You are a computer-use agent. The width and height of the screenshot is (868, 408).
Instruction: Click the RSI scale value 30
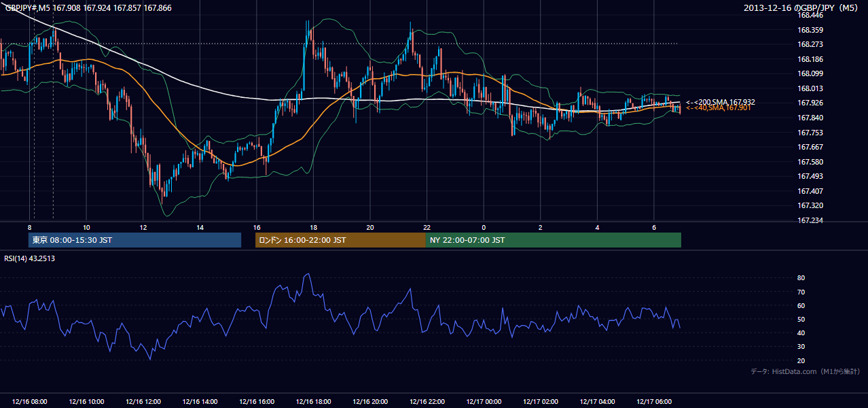(x=801, y=347)
